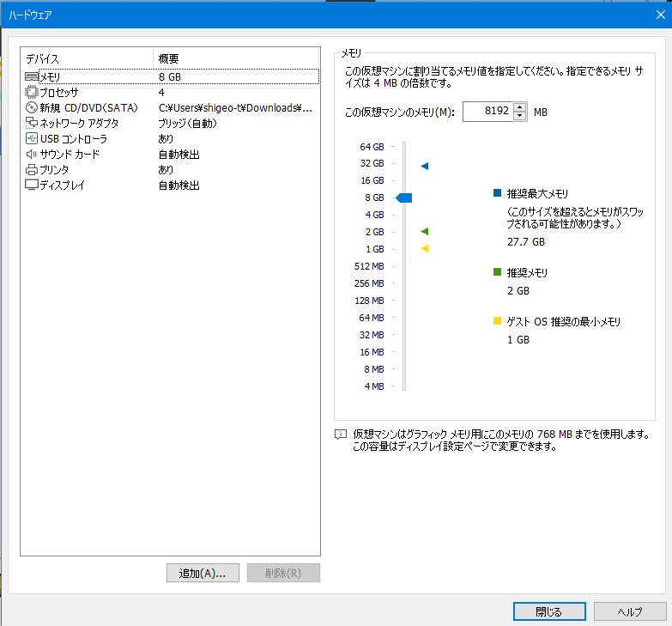Viewport: 672px width, 626px height.
Task: Close the ハードウェア dialog window
Action: pyautogui.click(x=661, y=15)
